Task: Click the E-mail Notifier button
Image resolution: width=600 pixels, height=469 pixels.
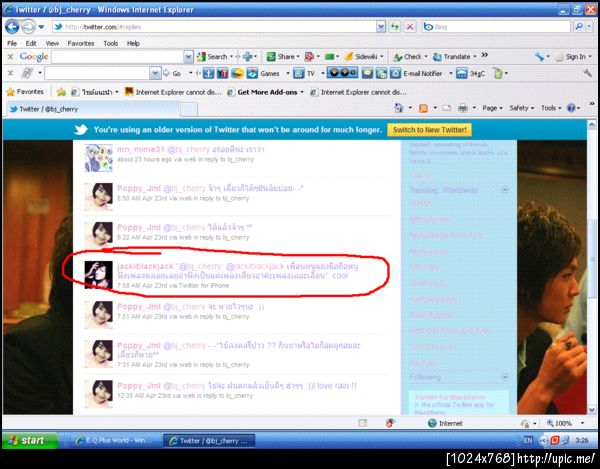Action: (416, 73)
